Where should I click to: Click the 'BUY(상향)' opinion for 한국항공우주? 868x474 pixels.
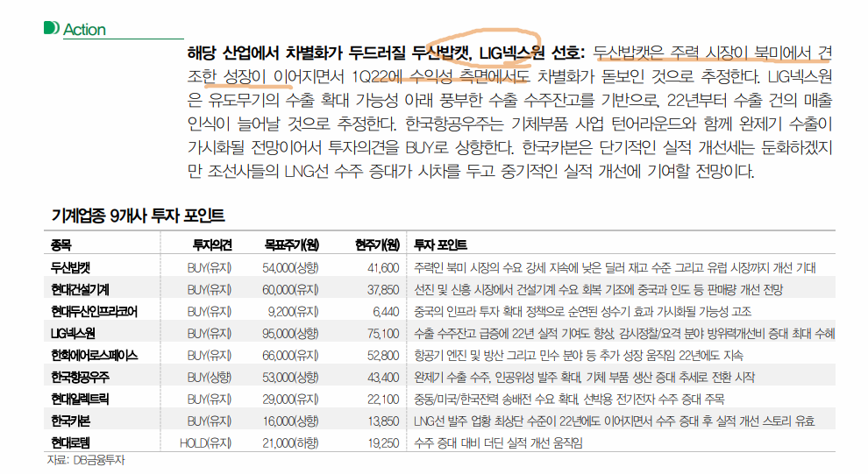click(210, 378)
